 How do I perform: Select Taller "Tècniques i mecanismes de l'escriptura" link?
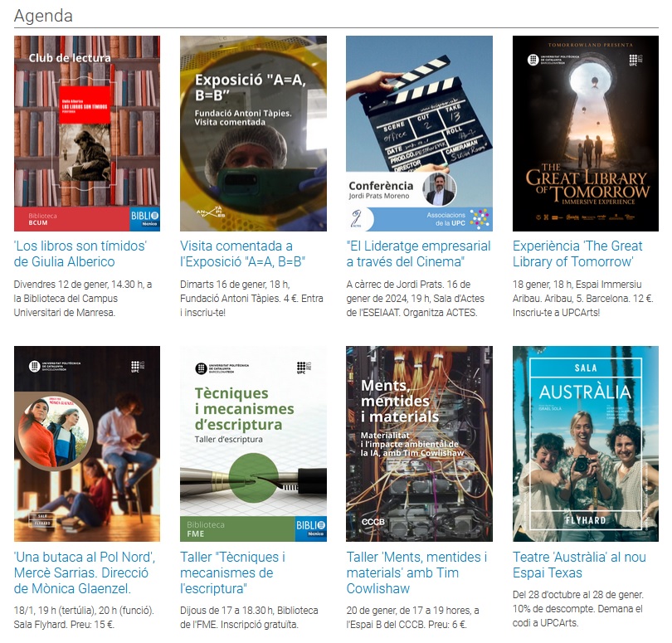pos(232,572)
